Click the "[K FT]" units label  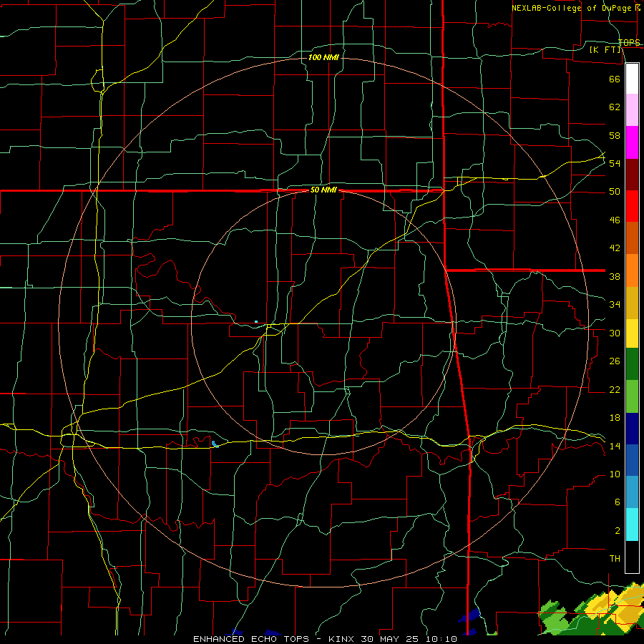point(605,49)
